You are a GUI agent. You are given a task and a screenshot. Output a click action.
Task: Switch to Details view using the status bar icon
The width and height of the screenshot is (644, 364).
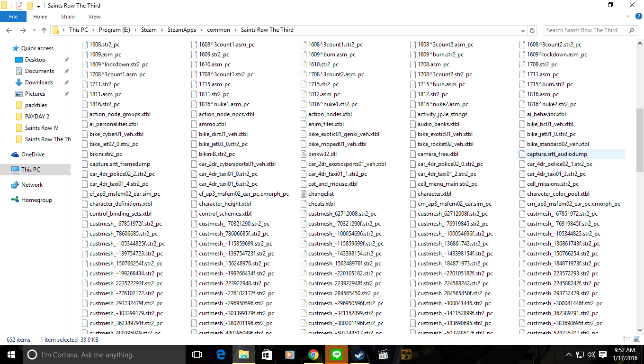tap(626, 339)
